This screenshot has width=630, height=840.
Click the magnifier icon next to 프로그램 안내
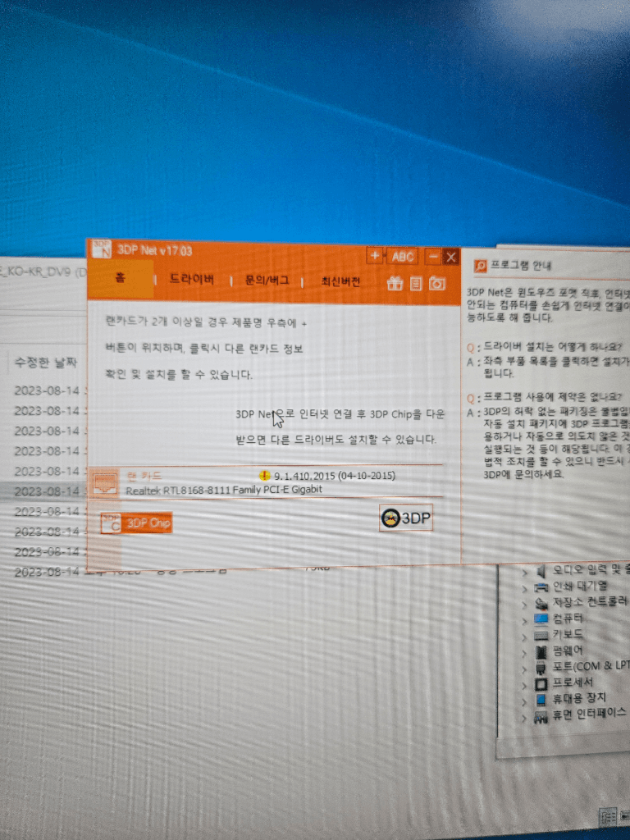481,266
